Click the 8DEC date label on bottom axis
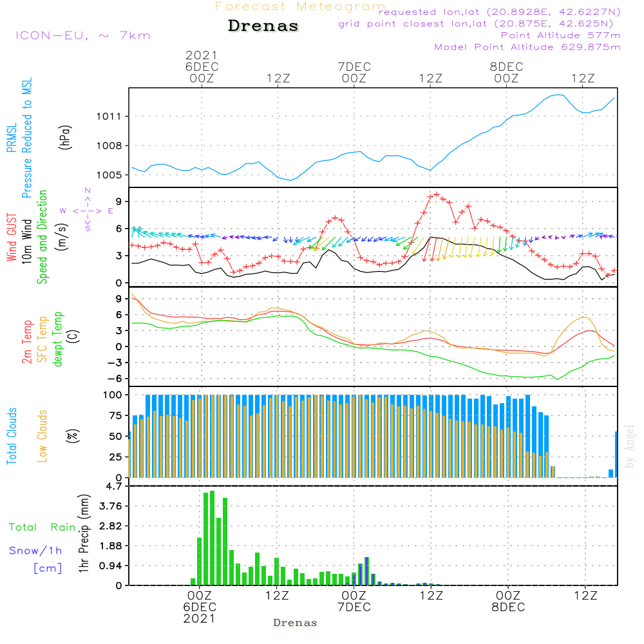Screen dimensions: 644x644 [x=507, y=607]
